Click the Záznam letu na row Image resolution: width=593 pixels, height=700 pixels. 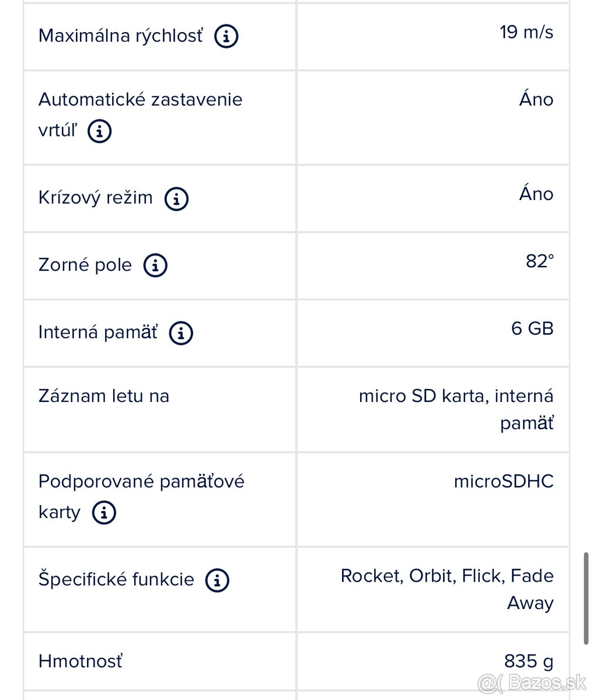click(103, 396)
